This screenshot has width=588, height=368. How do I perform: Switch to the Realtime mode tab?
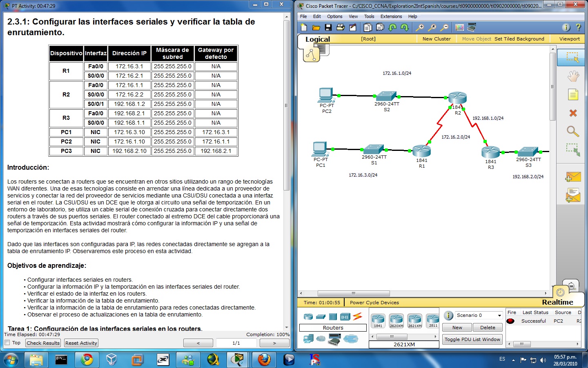coord(557,302)
